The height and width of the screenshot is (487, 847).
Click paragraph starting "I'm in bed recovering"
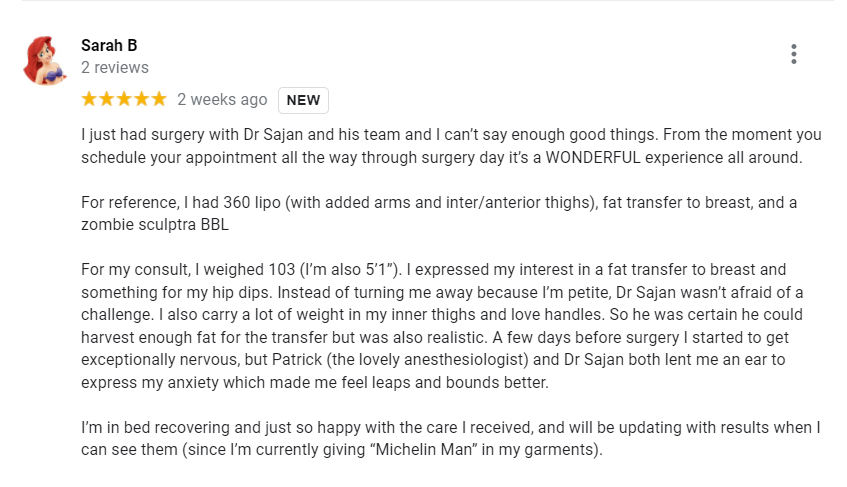(x=451, y=438)
